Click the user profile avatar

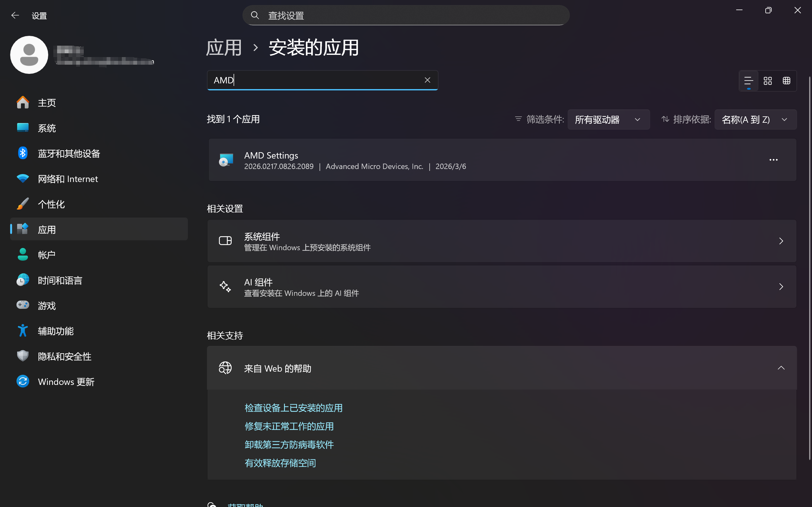29,55
